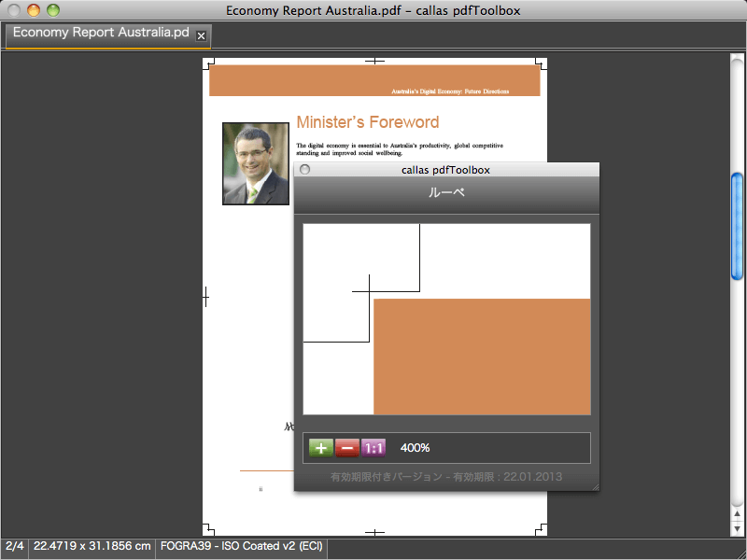Image resolution: width=747 pixels, height=560 pixels.
Task: Click the paragraph starting "The digital economy is essential"
Action: click(x=400, y=149)
